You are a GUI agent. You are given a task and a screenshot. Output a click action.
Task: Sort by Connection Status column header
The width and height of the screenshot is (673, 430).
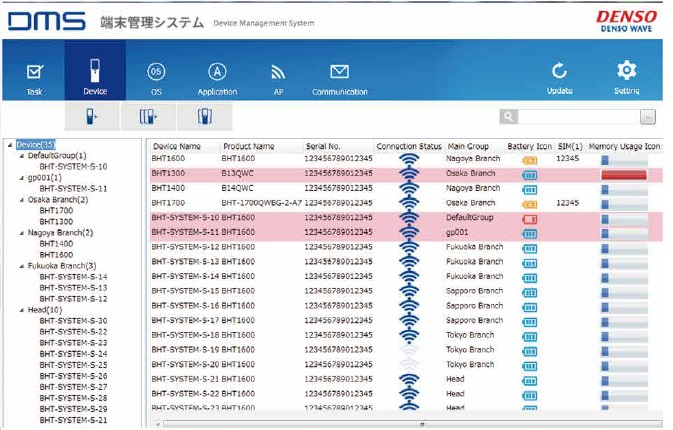point(408,147)
